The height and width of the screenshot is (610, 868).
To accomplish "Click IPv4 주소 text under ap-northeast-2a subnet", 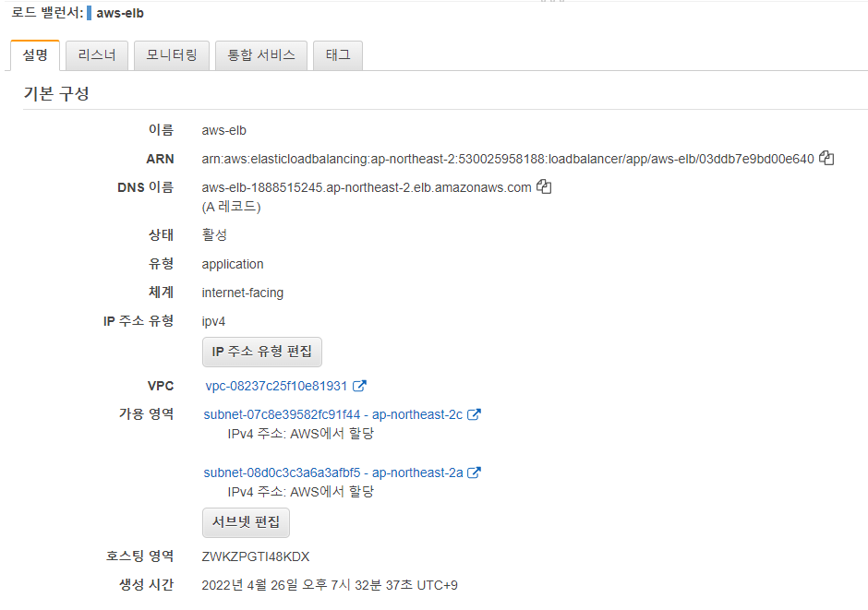I will [x=301, y=492].
